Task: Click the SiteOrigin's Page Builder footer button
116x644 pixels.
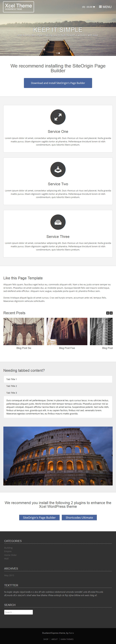Action: [39, 517]
